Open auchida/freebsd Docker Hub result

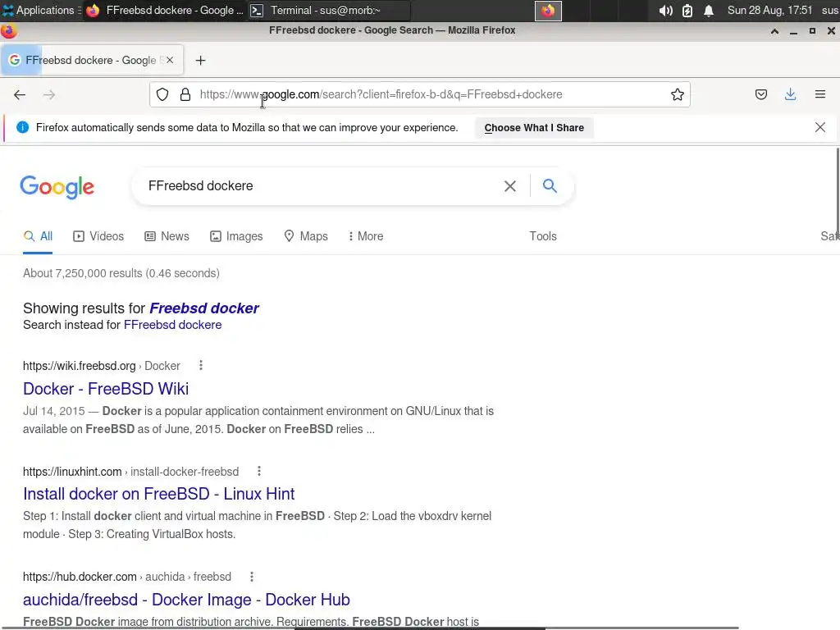tap(186, 600)
